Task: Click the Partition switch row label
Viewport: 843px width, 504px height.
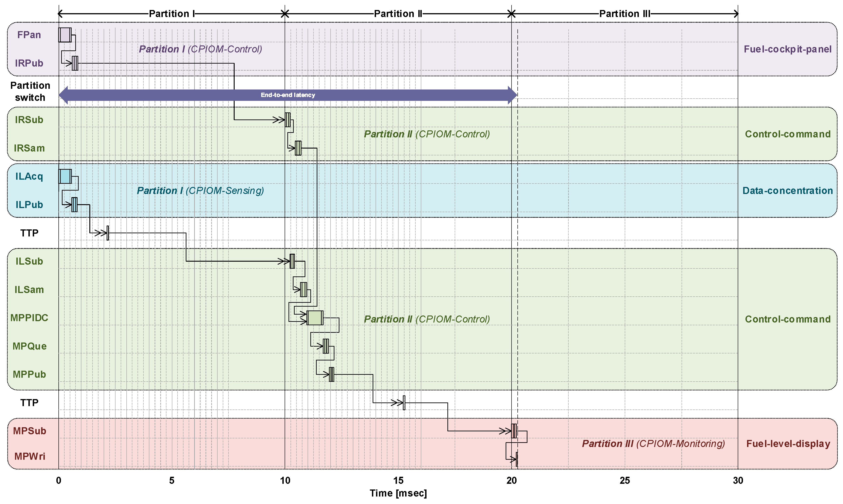Action: pos(30,91)
